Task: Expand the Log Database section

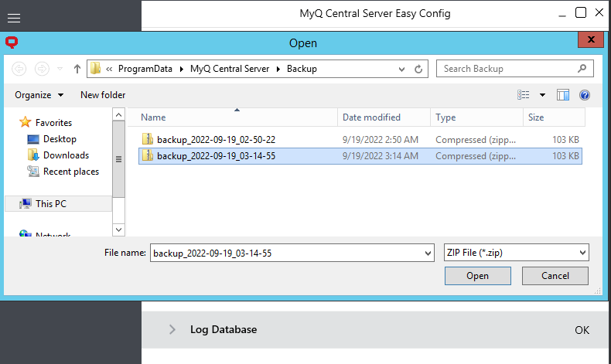Action: [x=172, y=330]
